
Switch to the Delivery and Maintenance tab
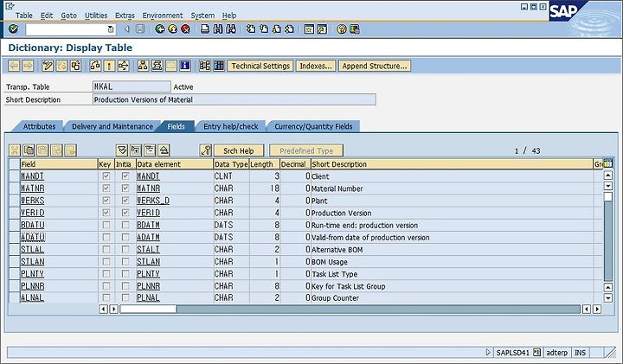point(112,126)
